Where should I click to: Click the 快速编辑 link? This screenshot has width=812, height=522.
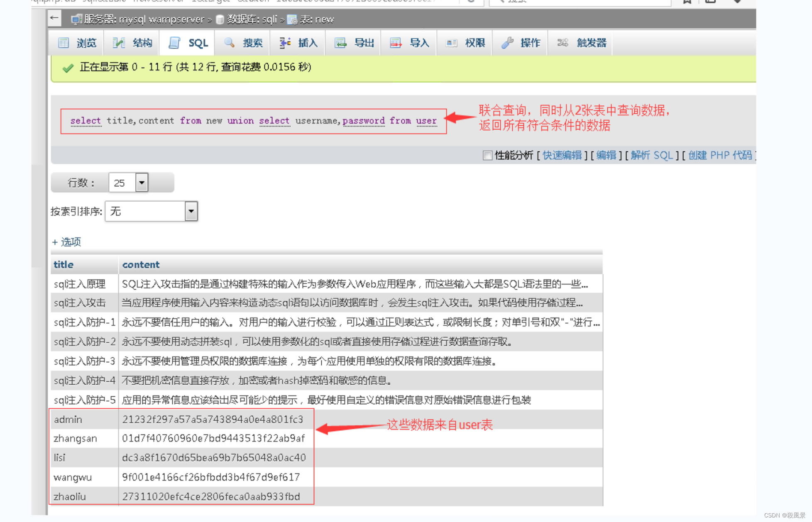[x=562, y=155]
